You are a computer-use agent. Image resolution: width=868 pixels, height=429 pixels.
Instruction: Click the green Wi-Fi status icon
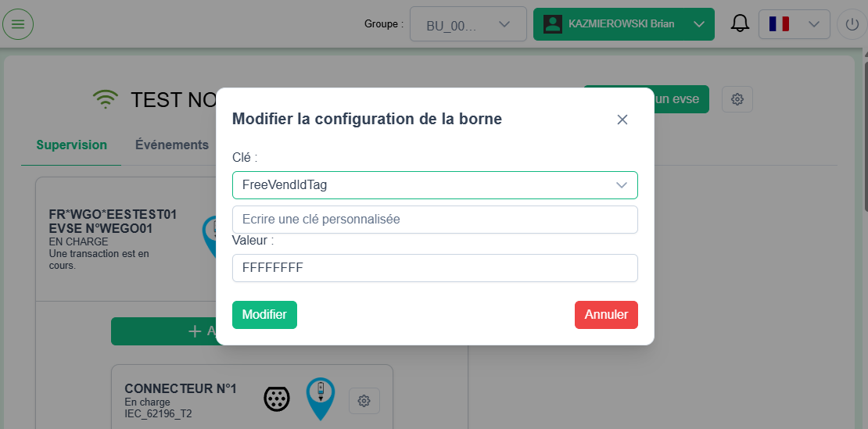click(x=105, y=99)
